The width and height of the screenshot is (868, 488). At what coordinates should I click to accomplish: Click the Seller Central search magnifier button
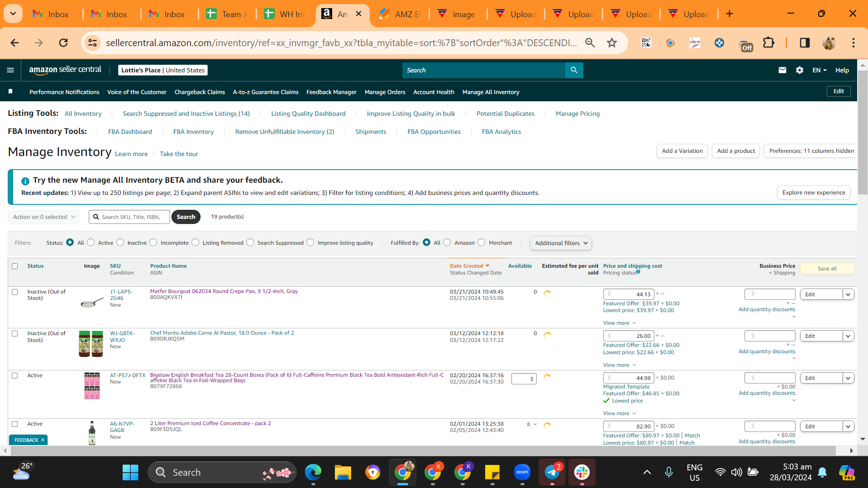coord(574,70)
